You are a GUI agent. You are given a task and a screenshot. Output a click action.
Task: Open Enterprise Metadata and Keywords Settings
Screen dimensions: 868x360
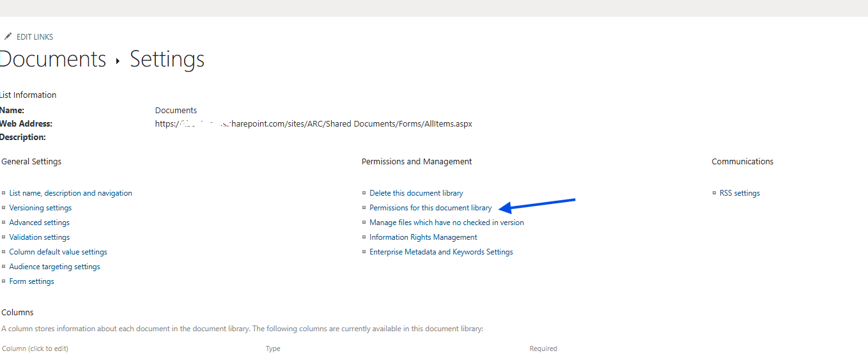(441, 252)
